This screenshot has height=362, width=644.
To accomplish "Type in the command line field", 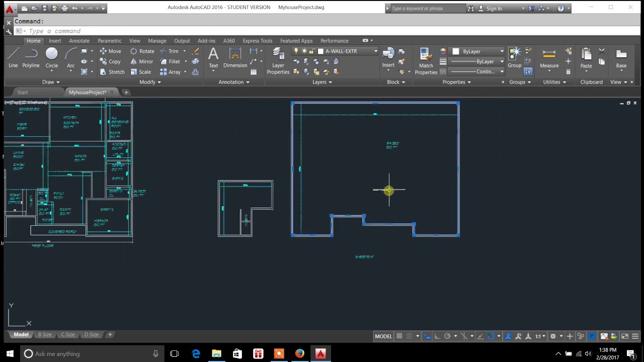I will pos(332,31).
